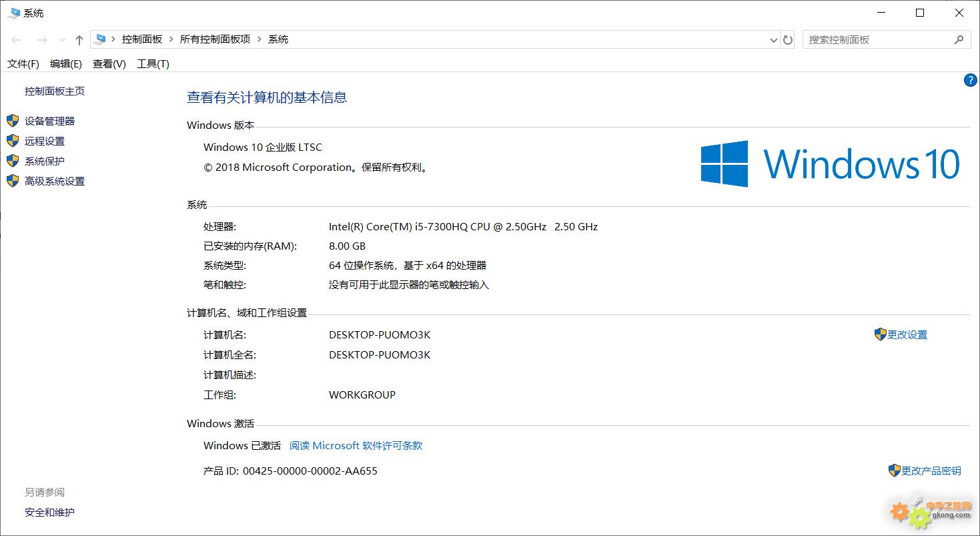This screenshot has height=536, width=980.
Task: Click shield icon beside 高级系统设置
Action: click(13, 181)
